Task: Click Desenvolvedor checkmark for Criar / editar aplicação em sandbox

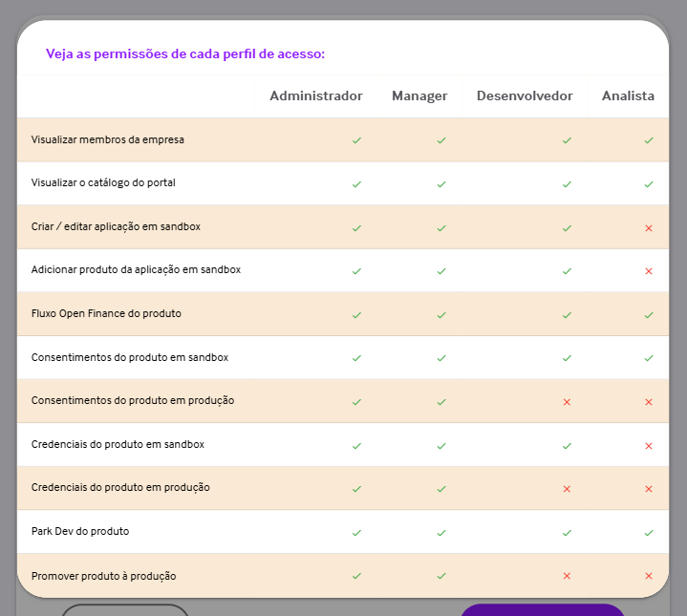Action: click(567, 228)
